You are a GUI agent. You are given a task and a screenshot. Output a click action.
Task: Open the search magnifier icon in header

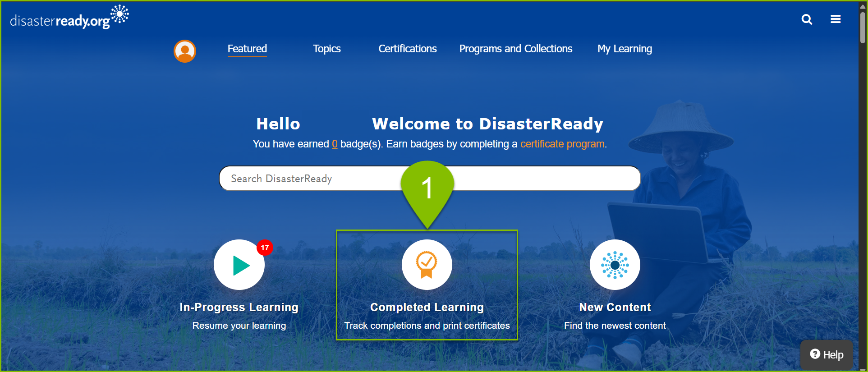click(807, 19)
